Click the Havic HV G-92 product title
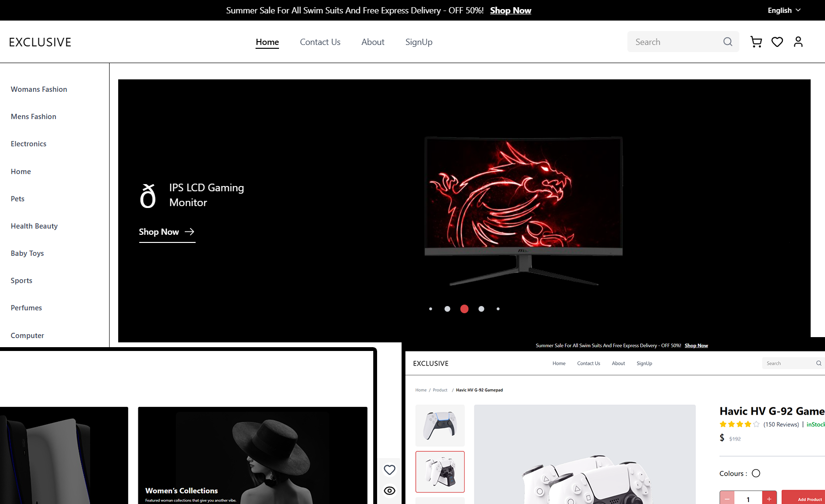 [772, 411]
